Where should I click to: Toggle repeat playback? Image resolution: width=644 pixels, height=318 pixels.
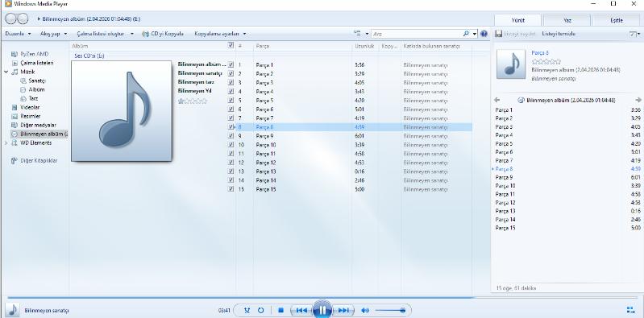click(261, 310)
